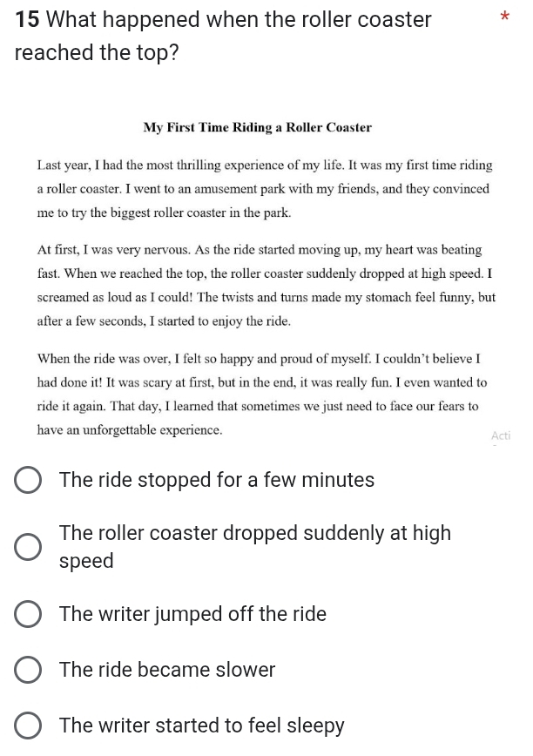Mark 'The writer jumped off the ride' radio

tap(28, 614)
